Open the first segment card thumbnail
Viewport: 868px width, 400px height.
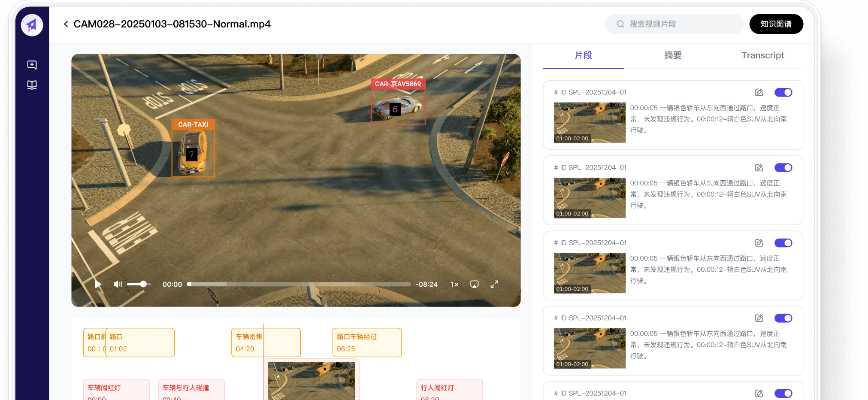(590, 122)
